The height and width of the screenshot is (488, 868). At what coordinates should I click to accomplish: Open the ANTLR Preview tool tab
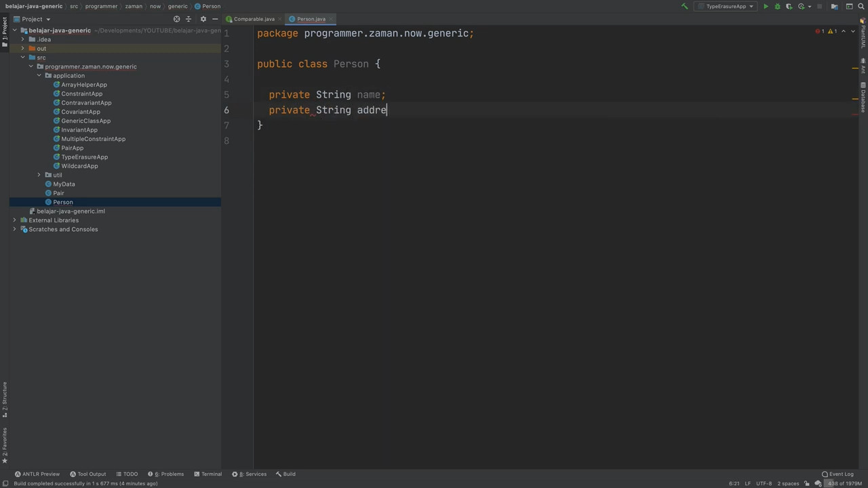tap(37, 474)
